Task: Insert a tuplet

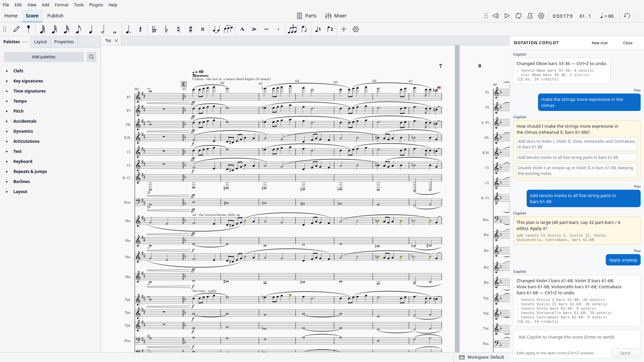Action: (292, 29)
